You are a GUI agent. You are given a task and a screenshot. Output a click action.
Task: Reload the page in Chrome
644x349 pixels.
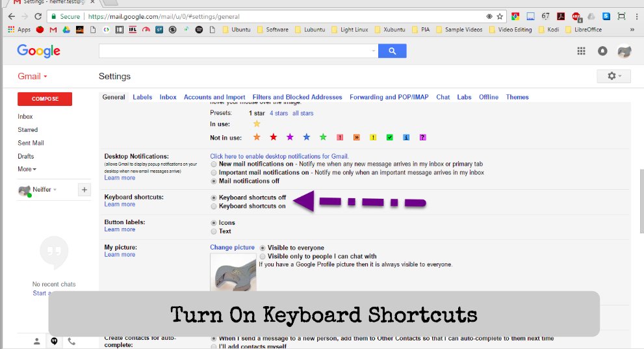tap(38, 16)
